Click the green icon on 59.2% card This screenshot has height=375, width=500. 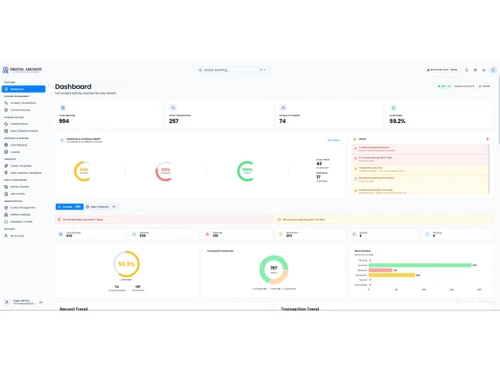(393, 108)
